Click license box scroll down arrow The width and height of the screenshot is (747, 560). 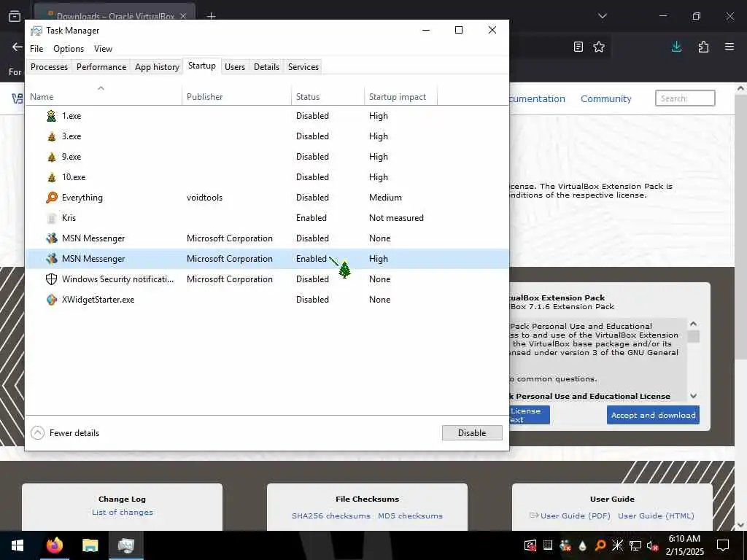pos(694,396)
